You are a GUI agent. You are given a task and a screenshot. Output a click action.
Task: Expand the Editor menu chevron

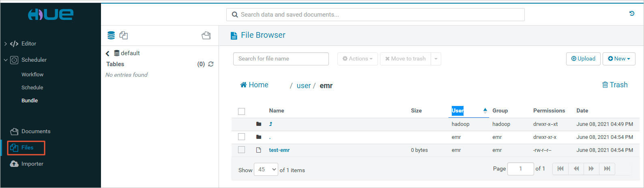click(x=5, y=44)
